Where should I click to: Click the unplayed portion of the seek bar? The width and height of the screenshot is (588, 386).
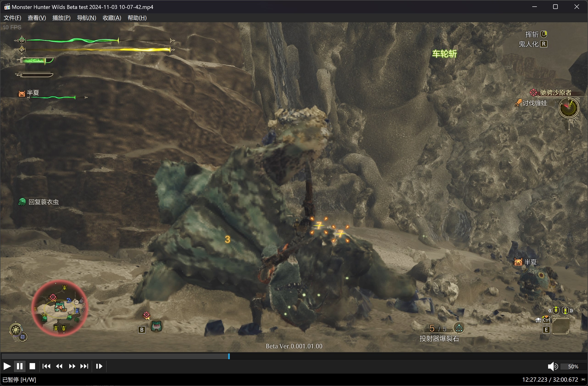[408, 356]
